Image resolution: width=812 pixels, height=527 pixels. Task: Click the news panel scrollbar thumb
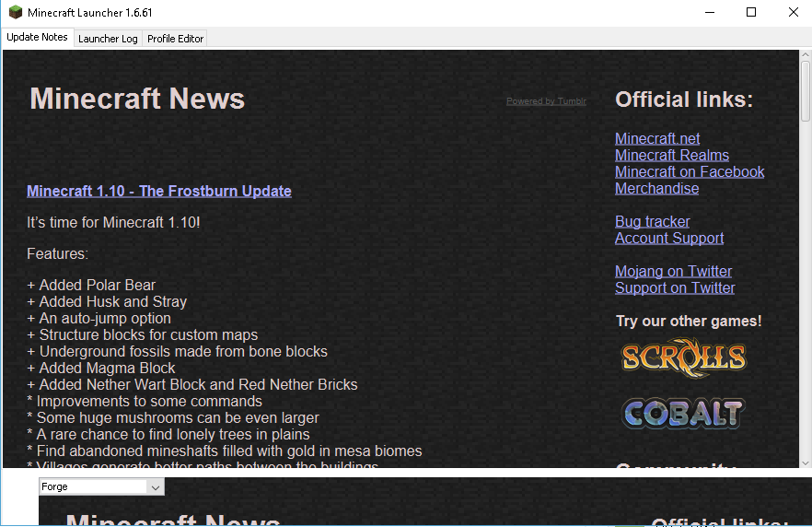coord(806,91)
